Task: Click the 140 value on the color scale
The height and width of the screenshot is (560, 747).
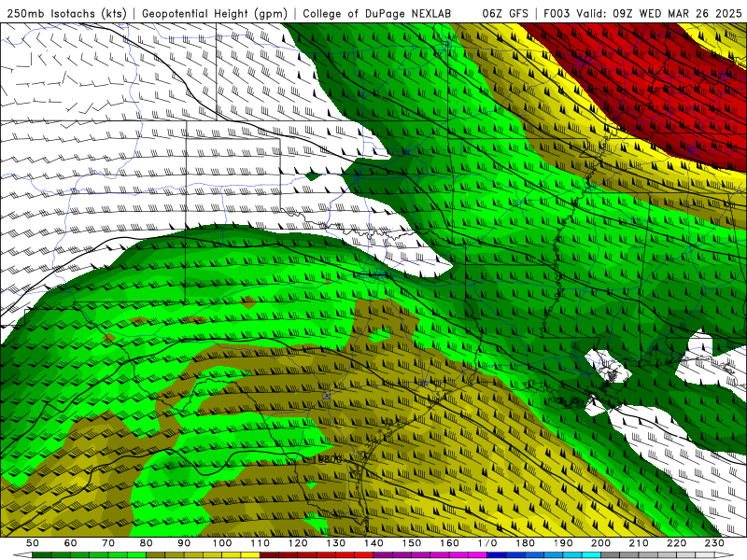Action: [373, 543]
